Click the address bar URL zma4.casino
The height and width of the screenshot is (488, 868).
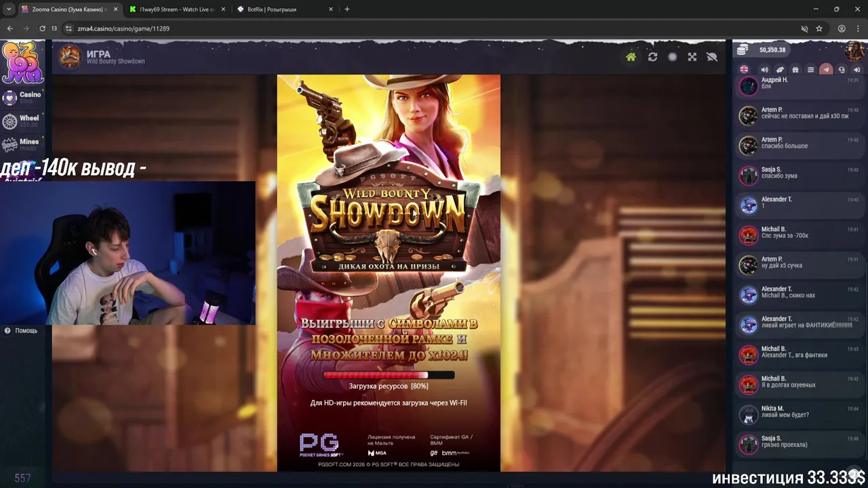[123, 28]
